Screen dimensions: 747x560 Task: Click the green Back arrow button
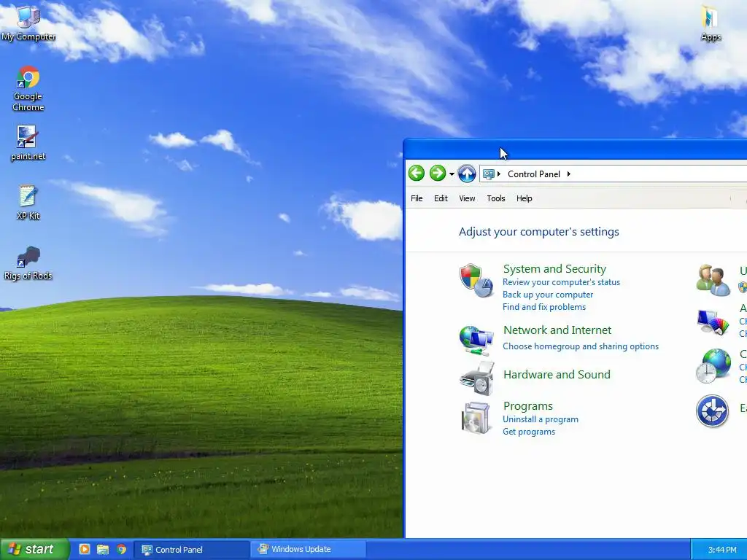(x=417, y=174)
